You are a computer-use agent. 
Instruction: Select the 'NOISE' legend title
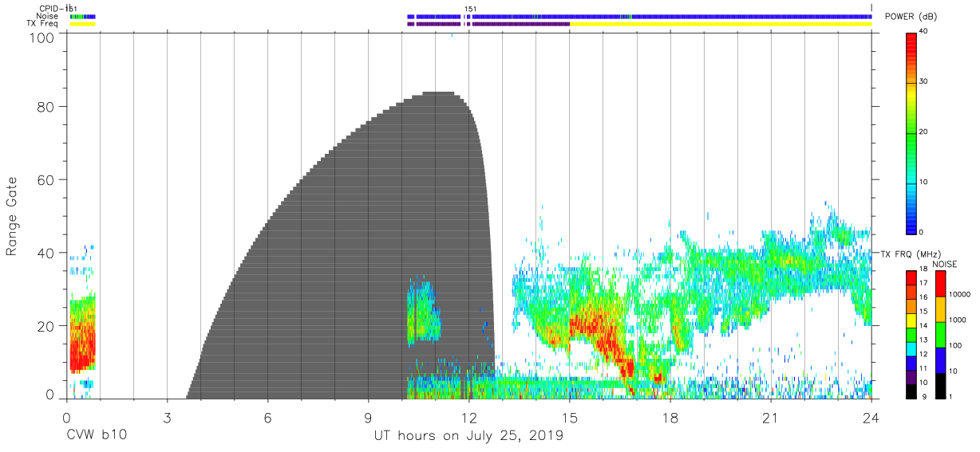tap(943, 263)
